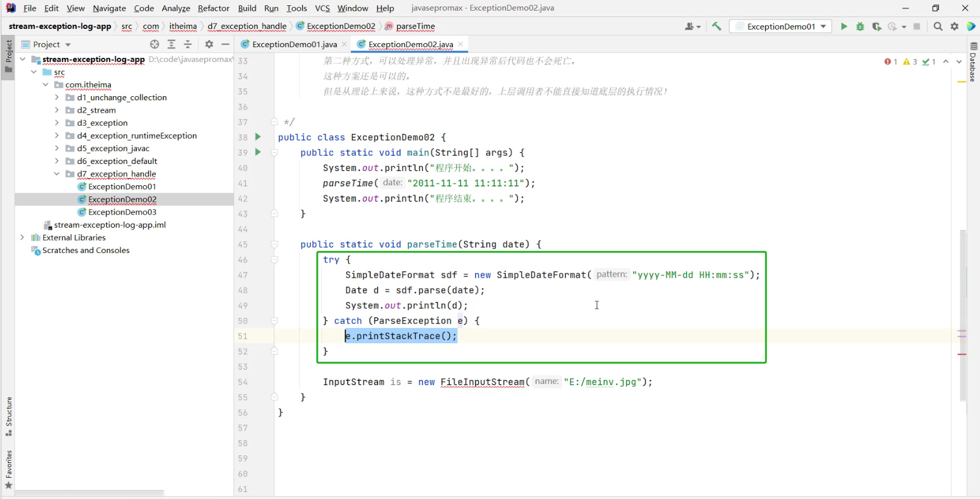Collapse the d7_exception_handle package
This screenshot has width=980, height=499.
[x=57, y=174]
